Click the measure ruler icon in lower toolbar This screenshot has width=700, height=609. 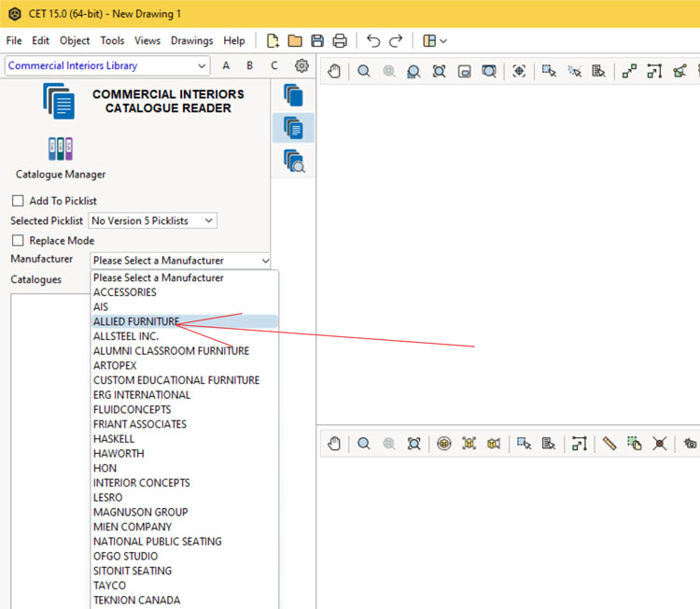(609, 444)
